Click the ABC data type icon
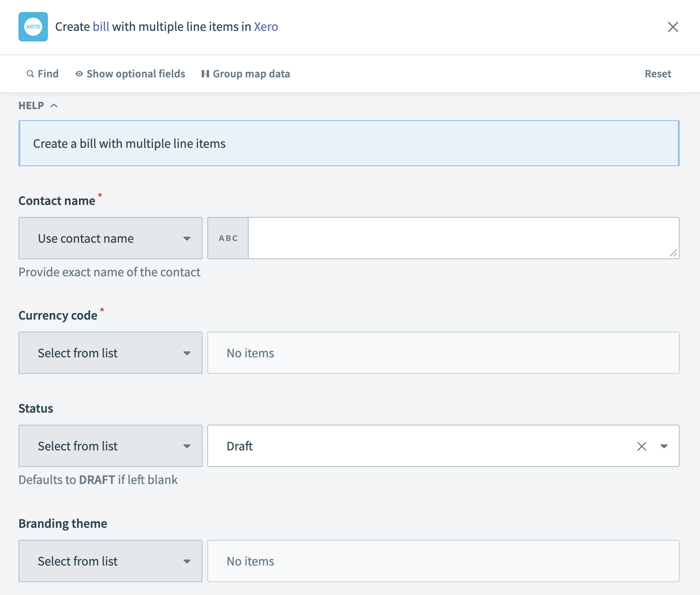The height and width of the screenshot is (595, 700). click(x=228, y=238)
